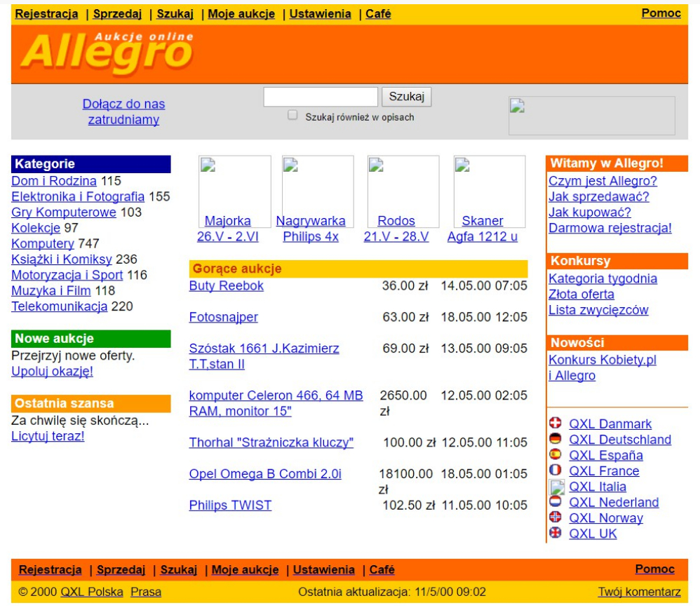Open the Szóstak 1661 J.Kazimierz auction
Screen dimensions: 700x610
pyautogui.click(x=264, y=356)
